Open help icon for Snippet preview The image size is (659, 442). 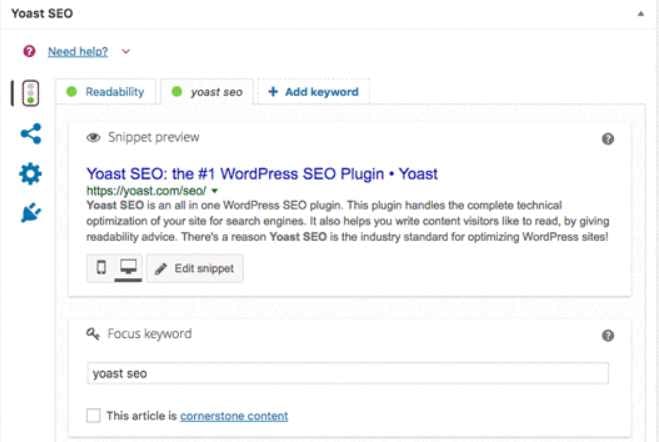tap(608, 139)
